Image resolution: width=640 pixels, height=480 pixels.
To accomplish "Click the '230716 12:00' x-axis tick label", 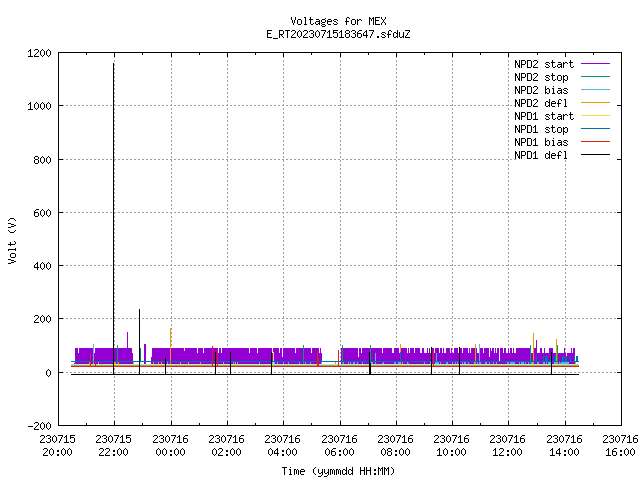I will pyautogui.click(x=507, y=446).
